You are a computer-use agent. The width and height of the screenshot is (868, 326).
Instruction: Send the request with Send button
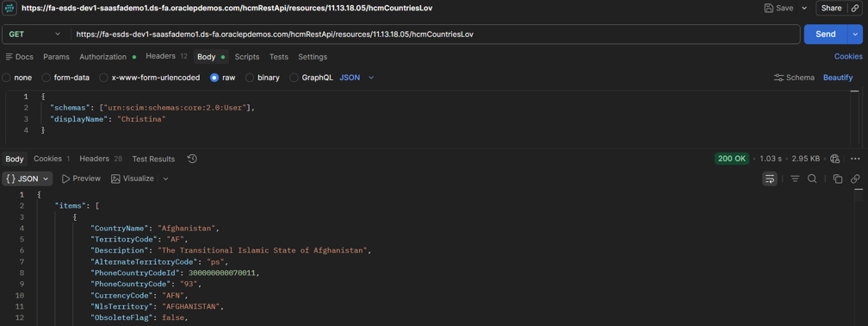pyautogui.click(x=825, y=34)
